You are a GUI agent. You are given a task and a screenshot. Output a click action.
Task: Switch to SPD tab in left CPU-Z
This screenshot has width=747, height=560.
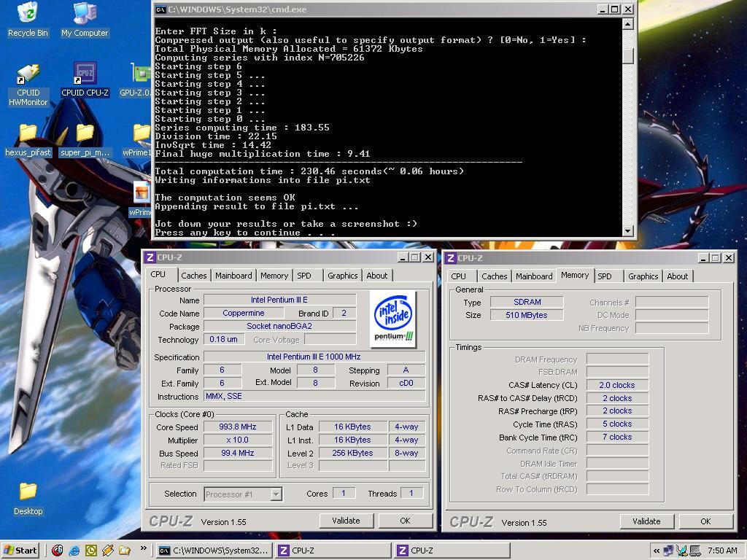[304, 276]
